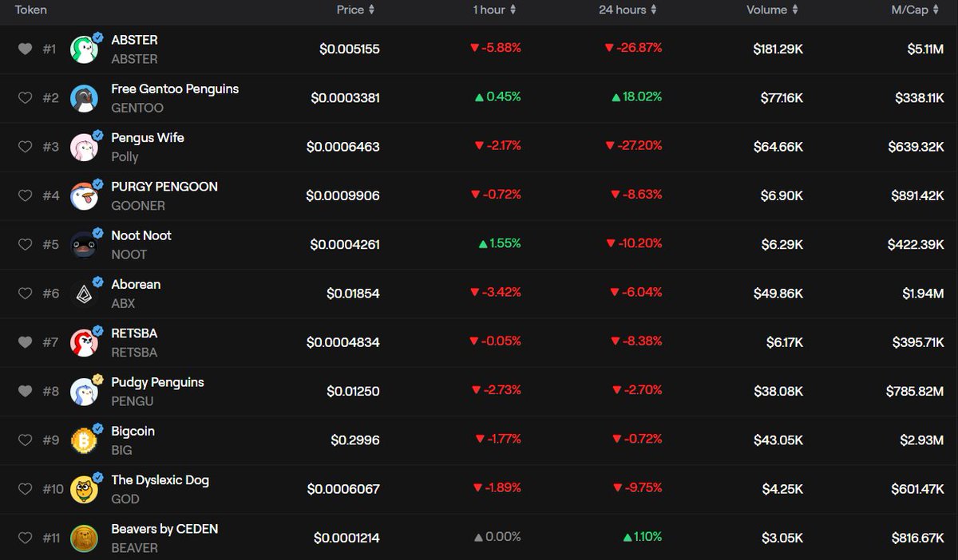Click the Noot Noot dark penguin icon

(x=84, y=245)
